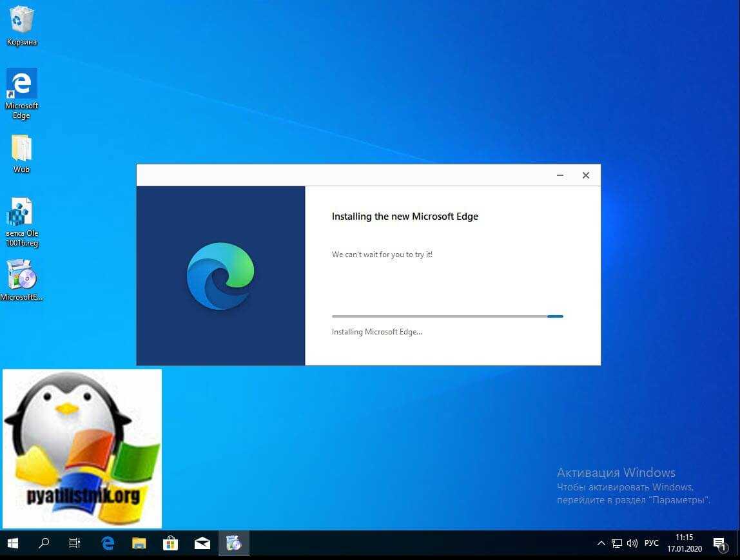This screenshot has width=740, height=560.
Task: Switch the РУС input language indicator
Action: [652, 543]
